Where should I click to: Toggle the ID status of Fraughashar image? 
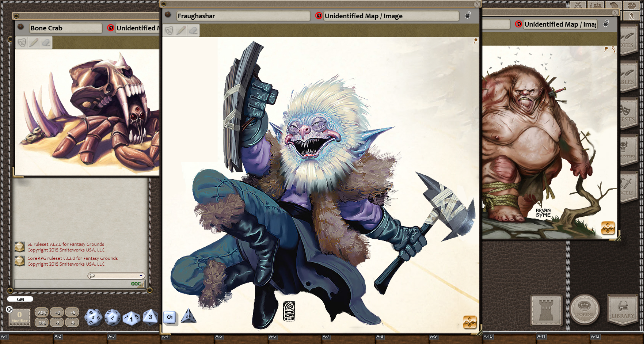(x=319, y=16)
